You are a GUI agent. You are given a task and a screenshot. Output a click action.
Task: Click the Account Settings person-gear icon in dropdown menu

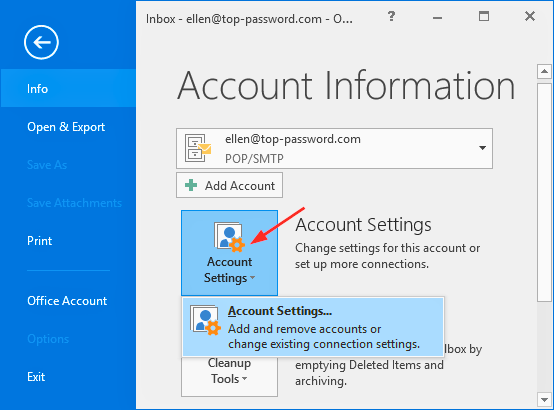[205, 320]
